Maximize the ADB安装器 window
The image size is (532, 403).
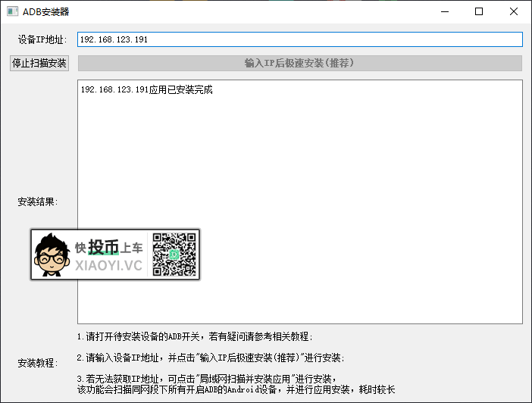(x=479, y=11)
